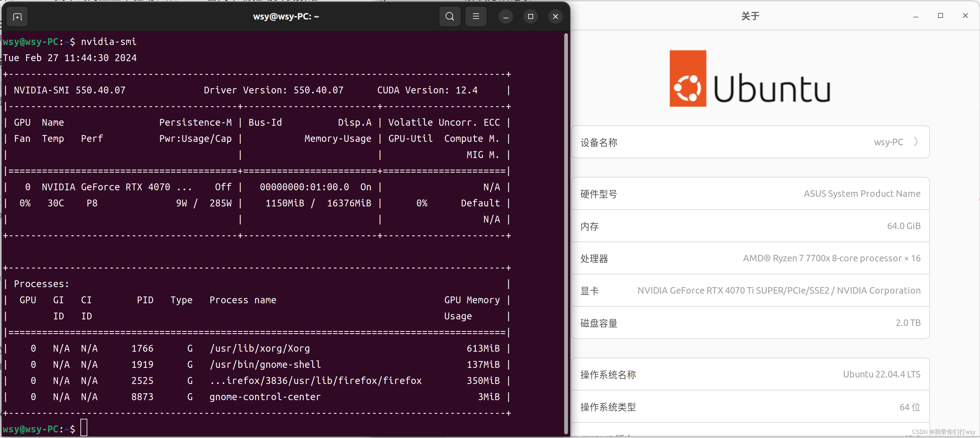Open the terminal hamburger menu
The width and height of the screenshot is (980, 438).
475,17
